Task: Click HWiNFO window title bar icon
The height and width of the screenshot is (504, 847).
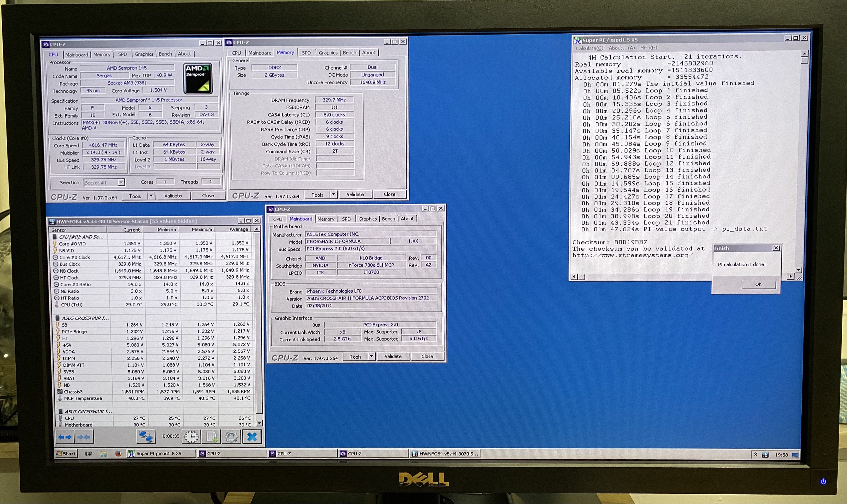Action: pos(52,222)
